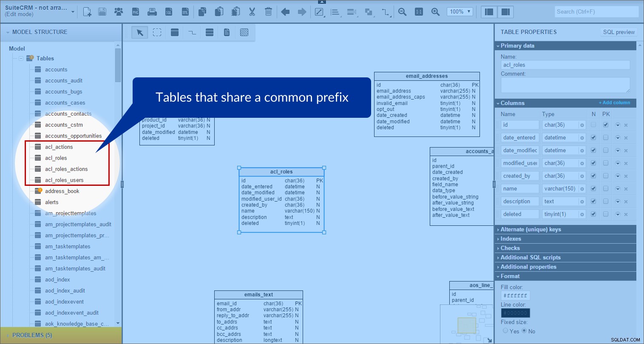Expand the Indexes section
This screenshot has height=344, width=644.
tap(565, 239)
